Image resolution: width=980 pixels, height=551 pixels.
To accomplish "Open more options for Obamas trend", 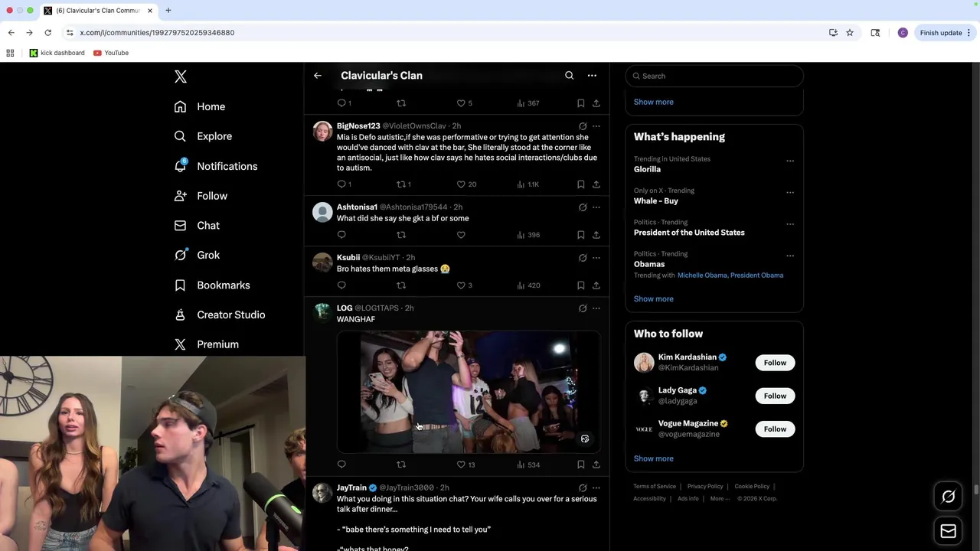I will tap(790, 256).
